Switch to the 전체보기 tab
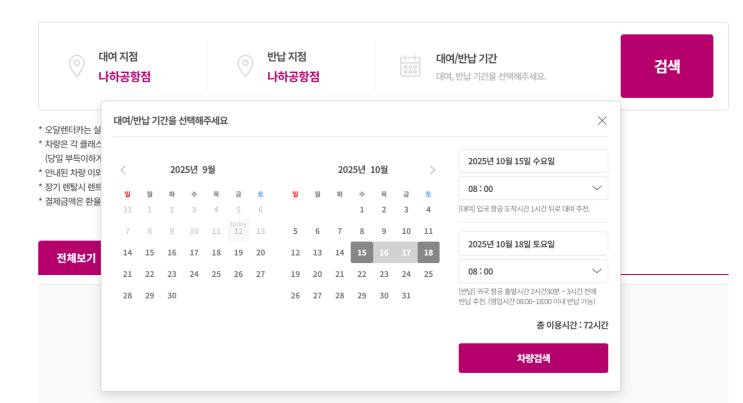Viewport: 743px width, 403px height. 76,258
